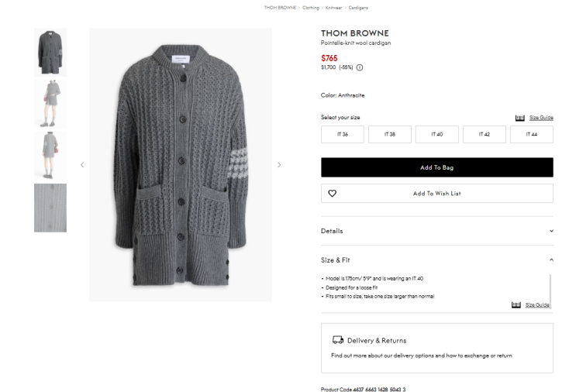This screenshot has width=576, height=392.
Task: Click the delivery truck icon
Action: [x=338, y=340]
